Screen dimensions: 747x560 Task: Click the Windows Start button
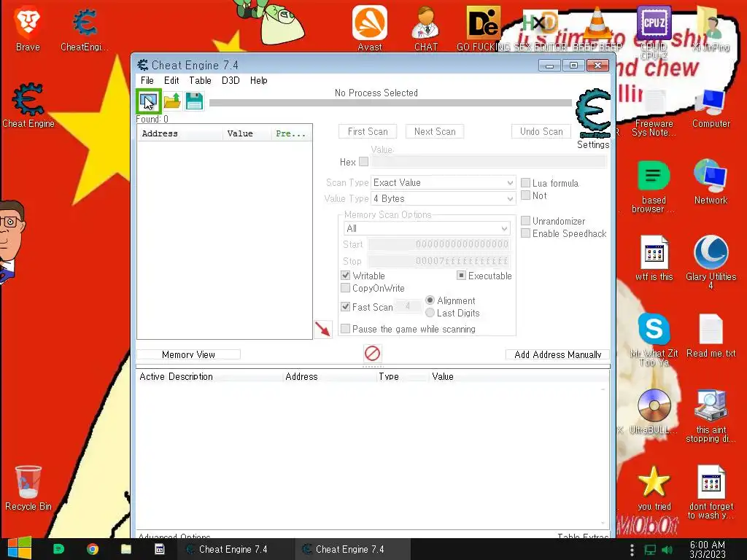click(x=20, y=548)
